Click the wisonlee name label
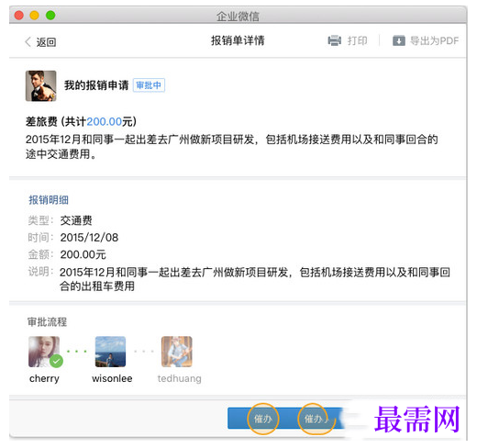Image resolution: width=477 pixels, height=448 pixels. (112, 378)
